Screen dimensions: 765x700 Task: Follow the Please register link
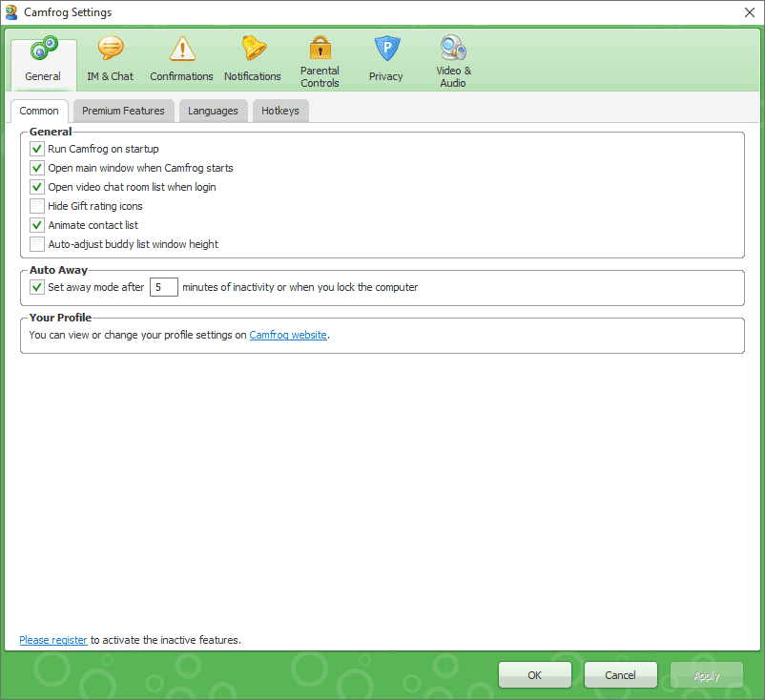[53, 640]
